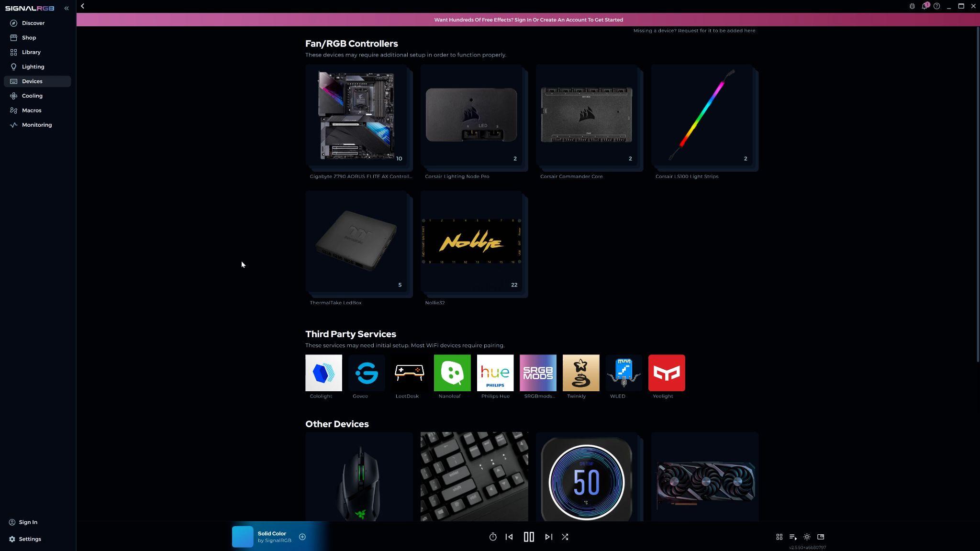Viewport: 980px width, 551px height.
Task: Open the graphics card device card
Action: click(x=705, y=476)
